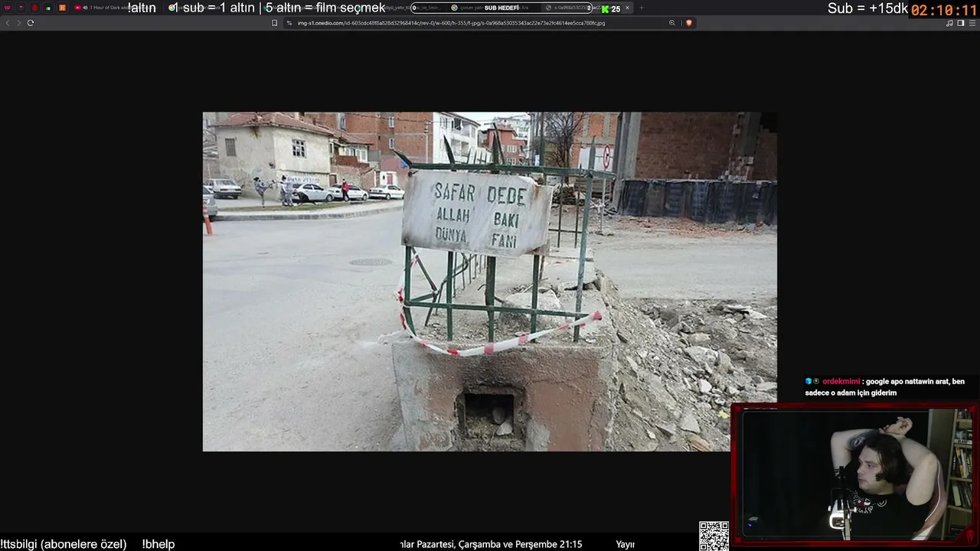
Task: Click the 'SUB HEDEFİ' goal label
Action: 501,8
